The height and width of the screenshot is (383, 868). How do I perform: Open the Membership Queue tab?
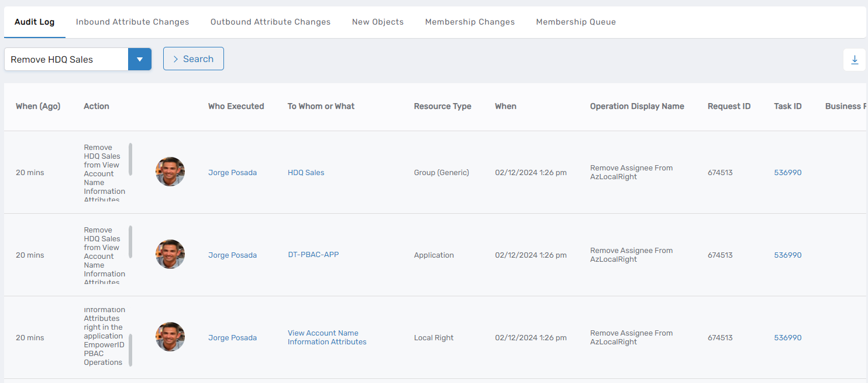(x=576, y=22)
